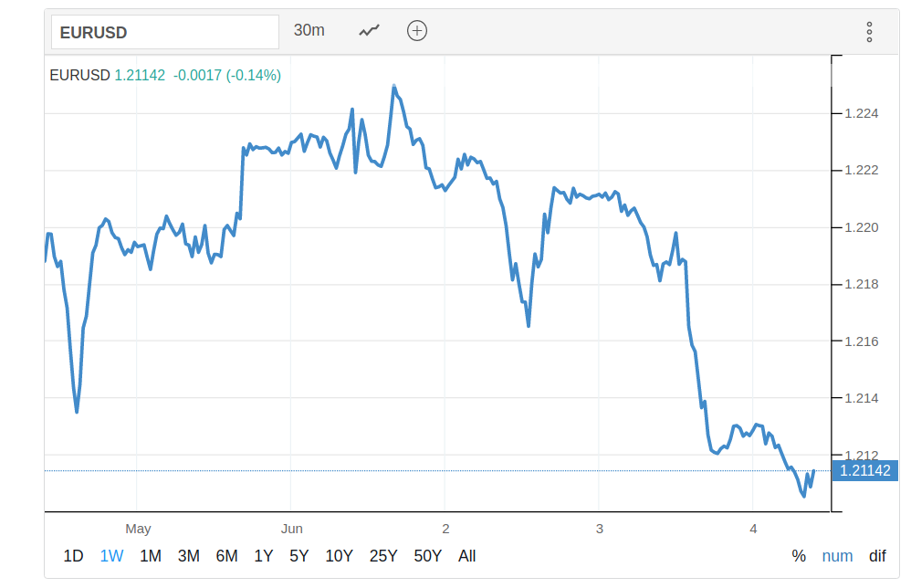
Task: Open the 30m interval dropdown
Action: (x=309, y=30)
